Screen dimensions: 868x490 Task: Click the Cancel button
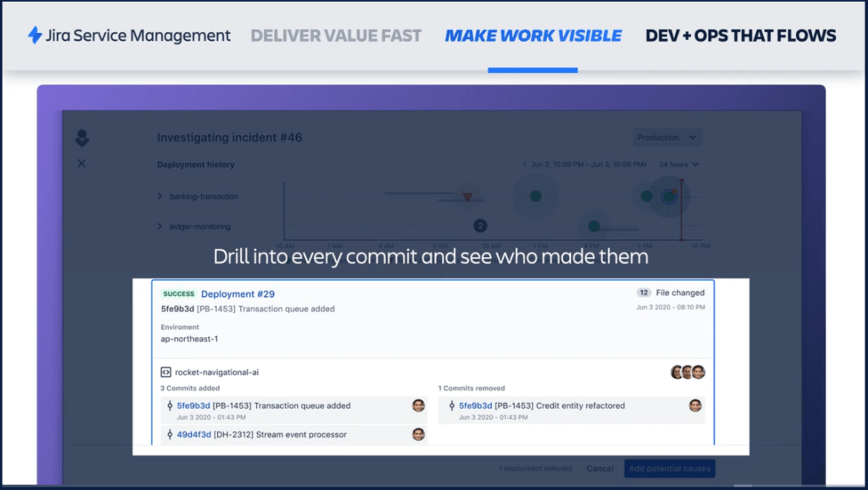599,468
